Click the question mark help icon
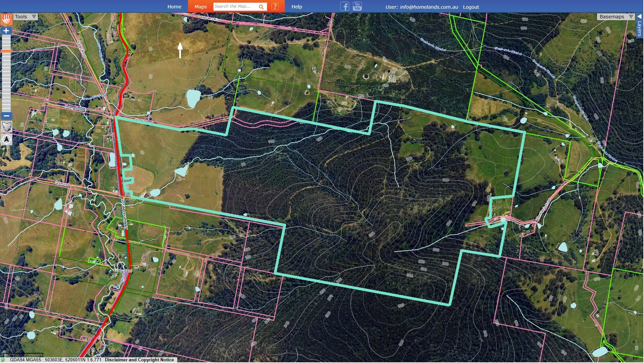Image resolution: width=644 pixels, height=363 pixels. pyautogui.click(x=275, y=6)
